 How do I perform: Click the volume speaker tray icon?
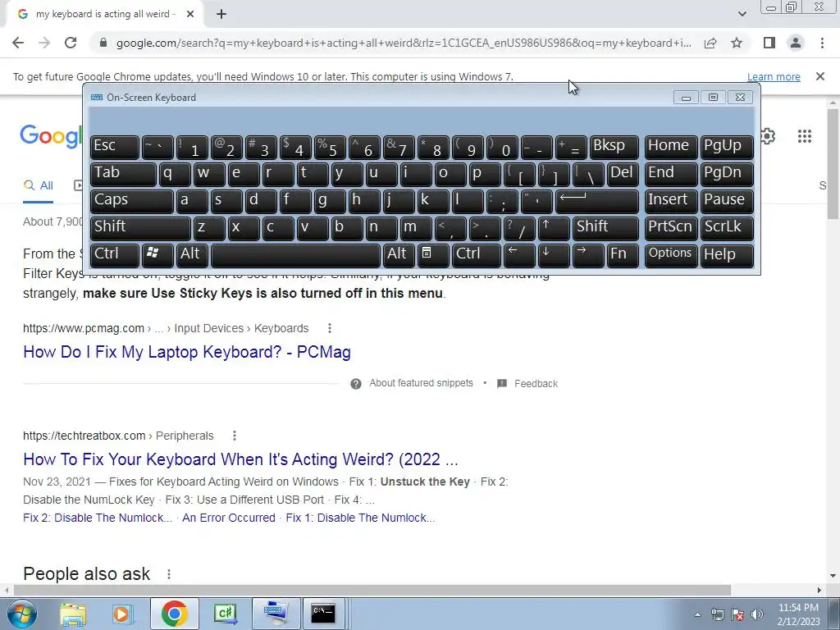pos(757,614)
